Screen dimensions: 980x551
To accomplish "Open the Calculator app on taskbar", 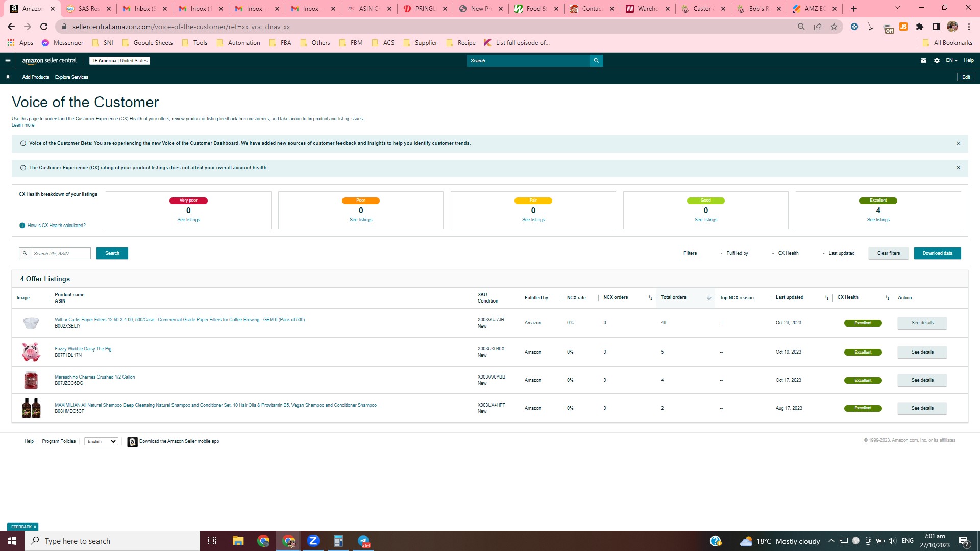I will [x=338, y=541].
